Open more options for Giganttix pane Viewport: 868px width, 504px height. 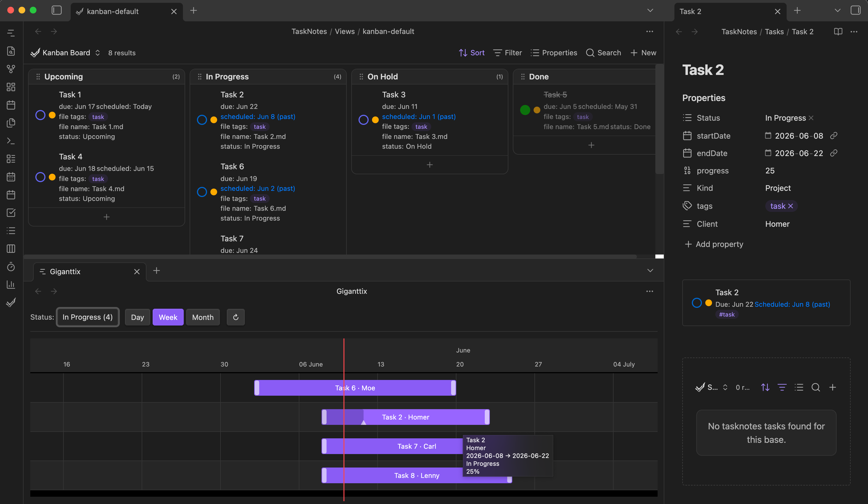650,291
